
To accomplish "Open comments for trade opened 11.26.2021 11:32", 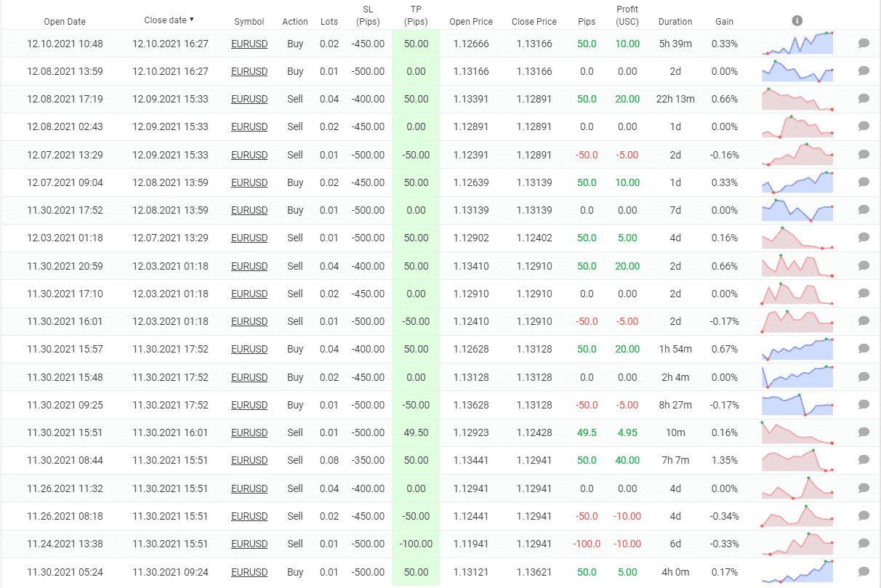I will point(864,488).
